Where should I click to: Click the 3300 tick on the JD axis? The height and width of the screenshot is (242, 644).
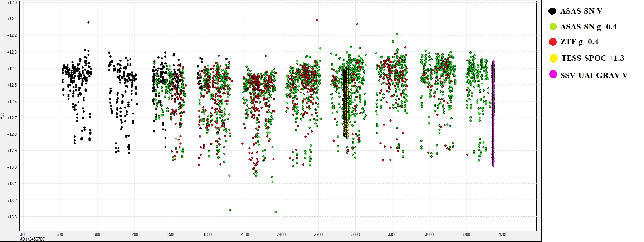click(x=392, y=234)
